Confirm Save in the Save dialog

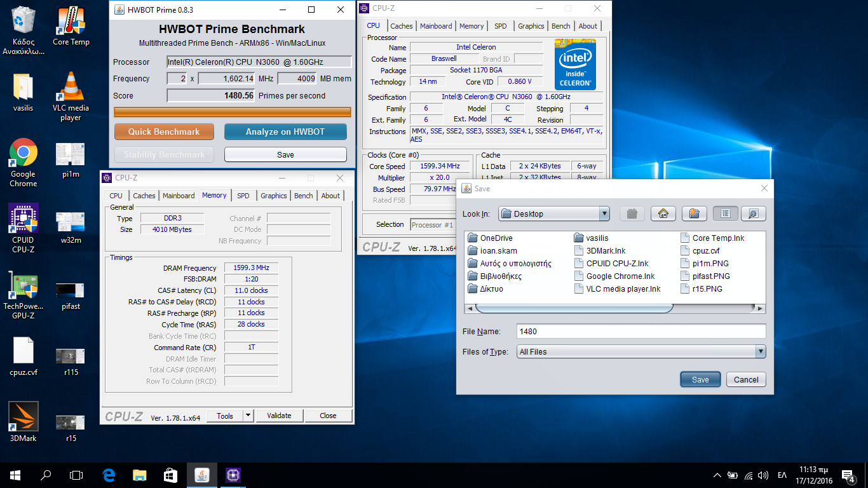[700, 379]
